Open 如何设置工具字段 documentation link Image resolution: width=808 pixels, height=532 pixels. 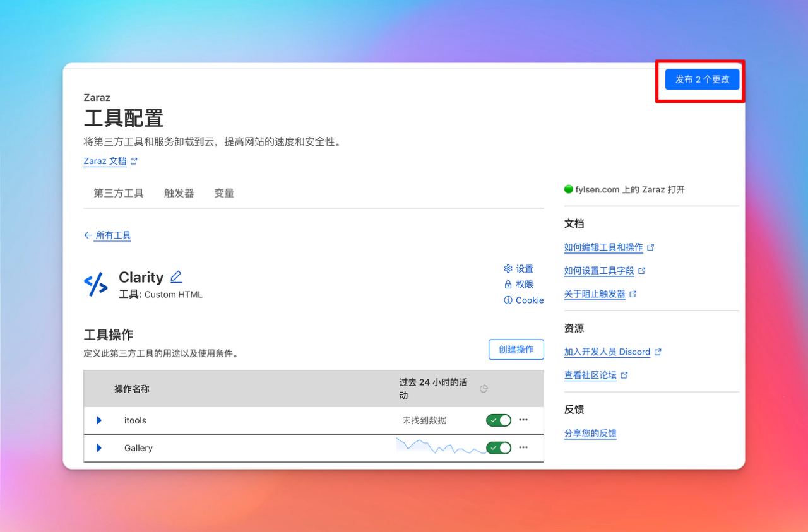pyautogui.click(x=599, y=271)
